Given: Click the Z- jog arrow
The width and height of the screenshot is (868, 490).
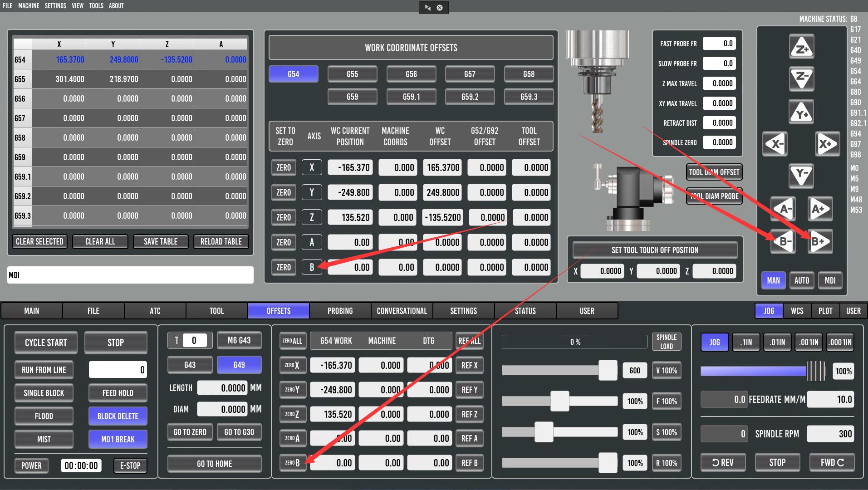Looking at the screenshot, I should coord(801,79).
